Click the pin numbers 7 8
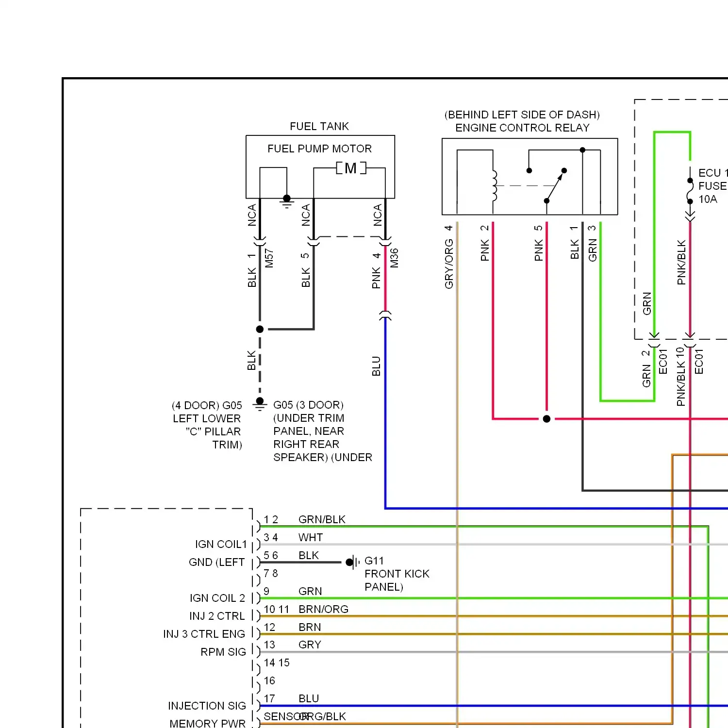Screen dimensions: 728x728 (x=271, y=573)
